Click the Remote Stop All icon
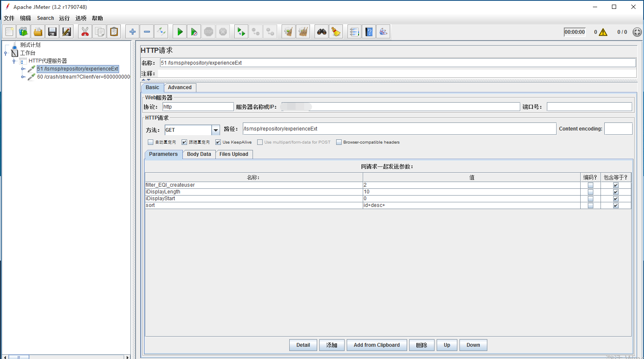This screenshot has height=359, width=644. [256, 32]
